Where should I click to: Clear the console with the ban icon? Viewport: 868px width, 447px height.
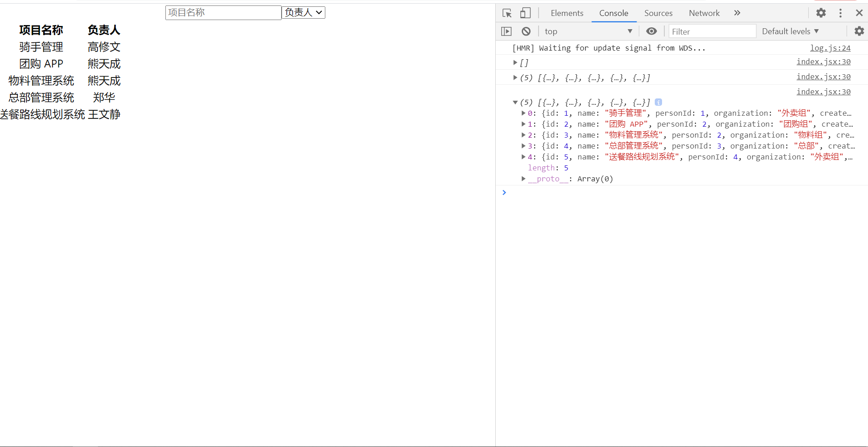[x=526, y=31]
